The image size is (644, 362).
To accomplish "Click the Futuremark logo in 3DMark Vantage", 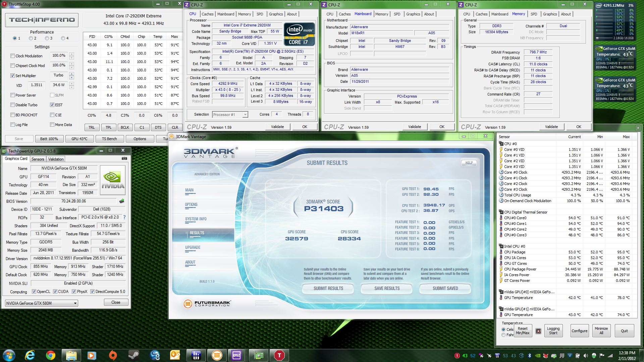I will 207,303.
